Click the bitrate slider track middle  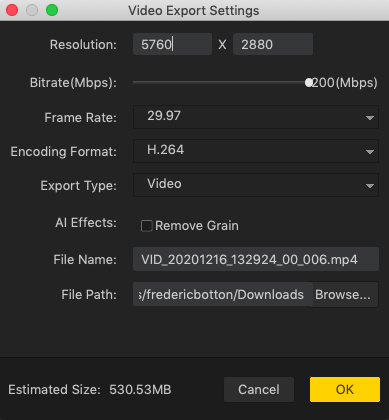point(221,82)
